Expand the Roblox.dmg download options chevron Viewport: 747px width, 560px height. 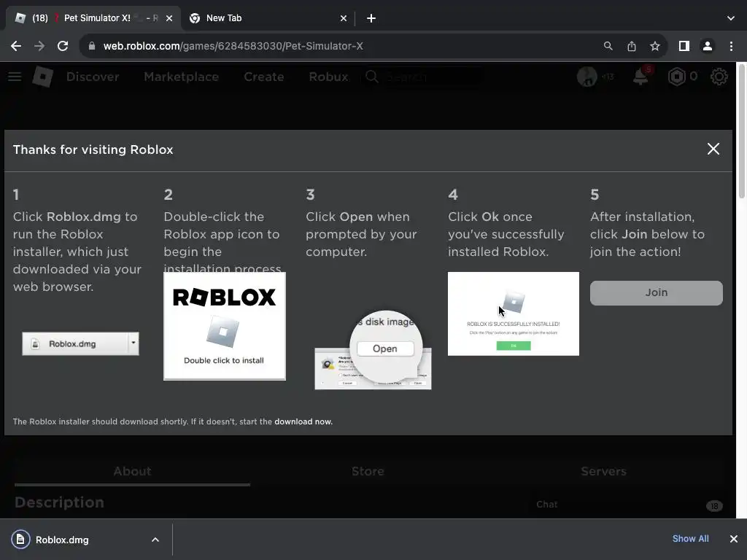[x=155, y=540]
